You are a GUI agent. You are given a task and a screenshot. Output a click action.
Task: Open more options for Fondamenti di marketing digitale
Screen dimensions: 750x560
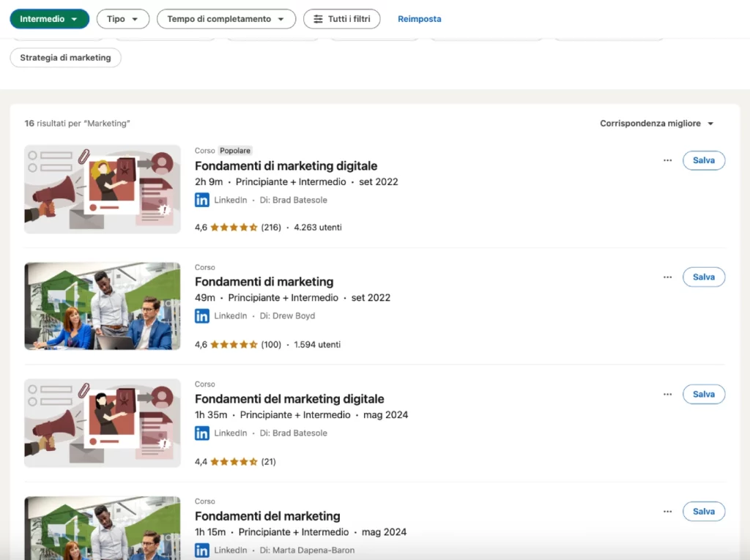pos(667,160)
